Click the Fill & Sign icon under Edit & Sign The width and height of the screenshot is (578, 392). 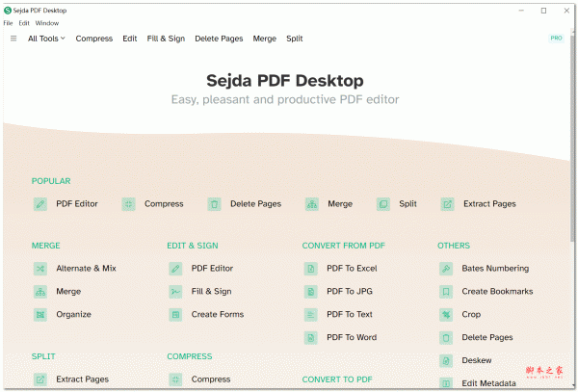pyautogui.click(x=175, y=291)
